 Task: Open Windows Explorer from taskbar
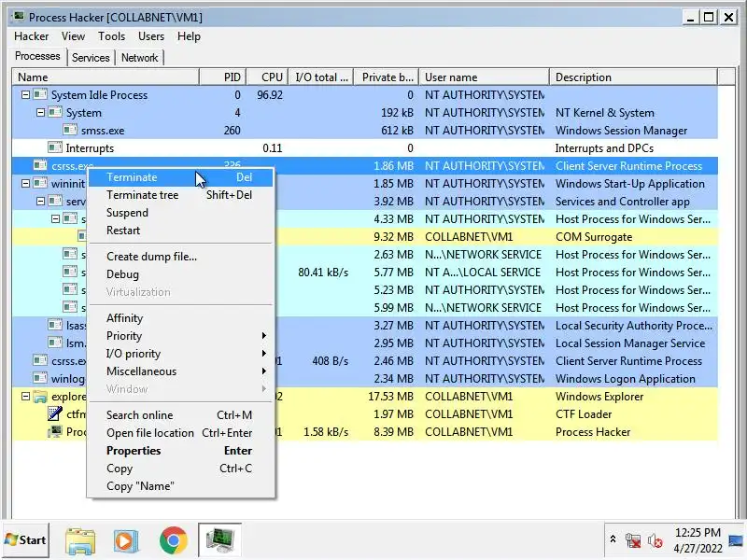80,540
